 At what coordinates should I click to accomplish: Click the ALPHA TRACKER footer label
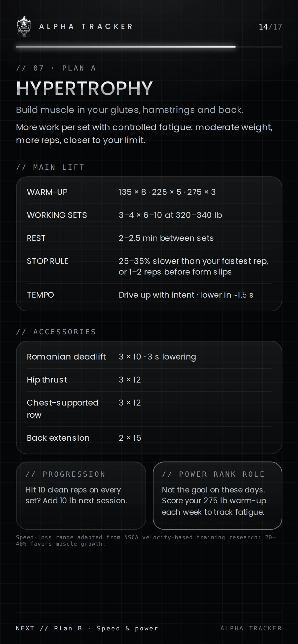[251, 628]
